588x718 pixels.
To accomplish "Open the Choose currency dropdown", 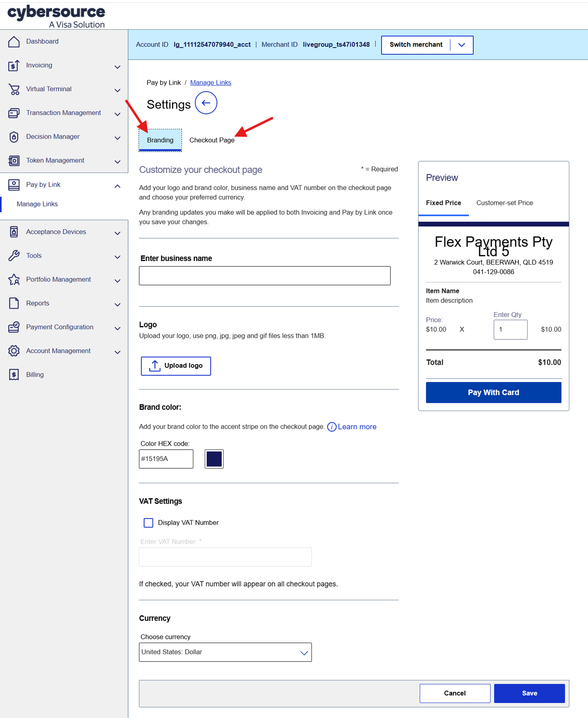I will tap(225, 652).
